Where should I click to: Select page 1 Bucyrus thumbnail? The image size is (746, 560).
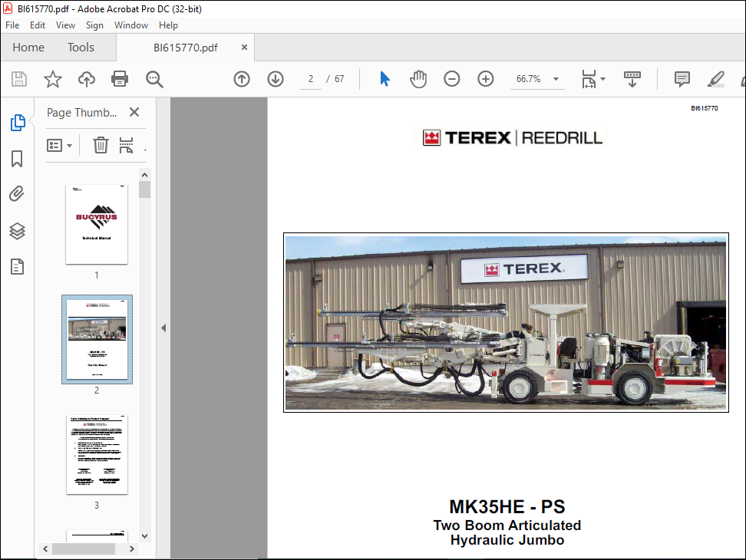(x=97, y=224)
